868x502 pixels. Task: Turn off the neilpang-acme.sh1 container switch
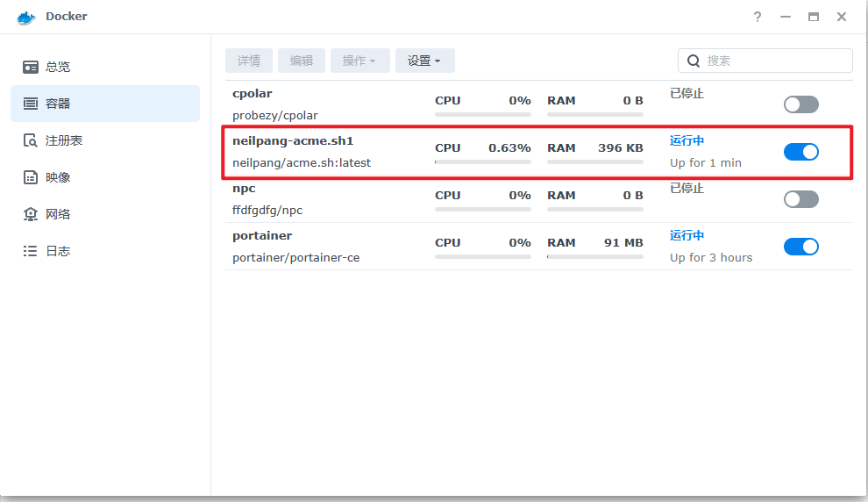(801, 152)
